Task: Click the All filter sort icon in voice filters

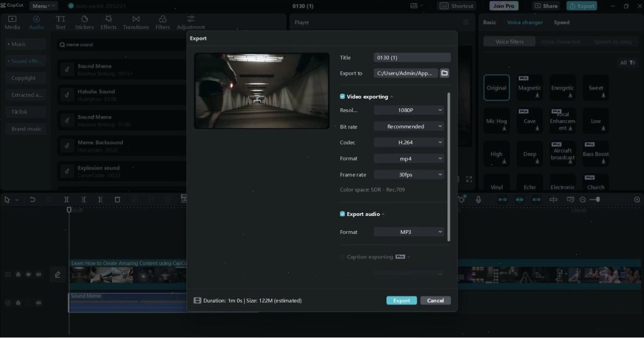Action: (x=632, y=63)
